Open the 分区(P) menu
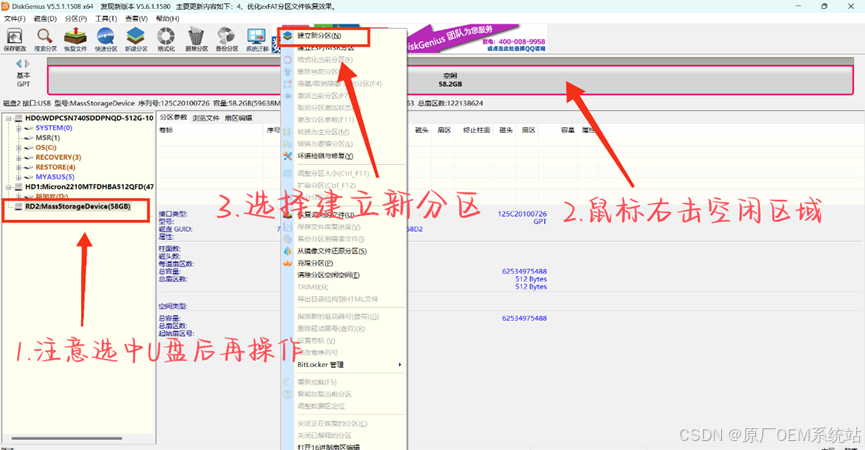Image resolution: width=865 pixels, height=450 pixels. click(76, 19)
